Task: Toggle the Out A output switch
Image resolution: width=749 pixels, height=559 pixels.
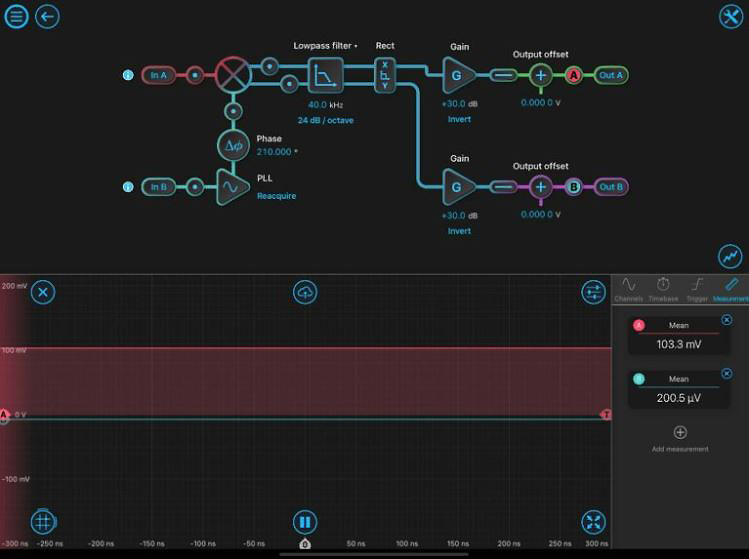Action: point(610,75)
